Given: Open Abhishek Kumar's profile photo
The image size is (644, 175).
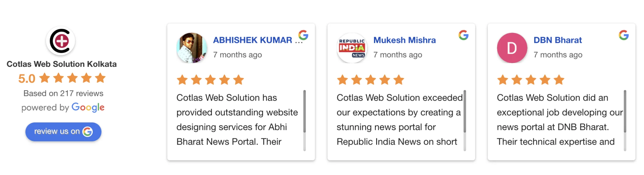Looking at the screenshot, I should click(x=192, y=48).
